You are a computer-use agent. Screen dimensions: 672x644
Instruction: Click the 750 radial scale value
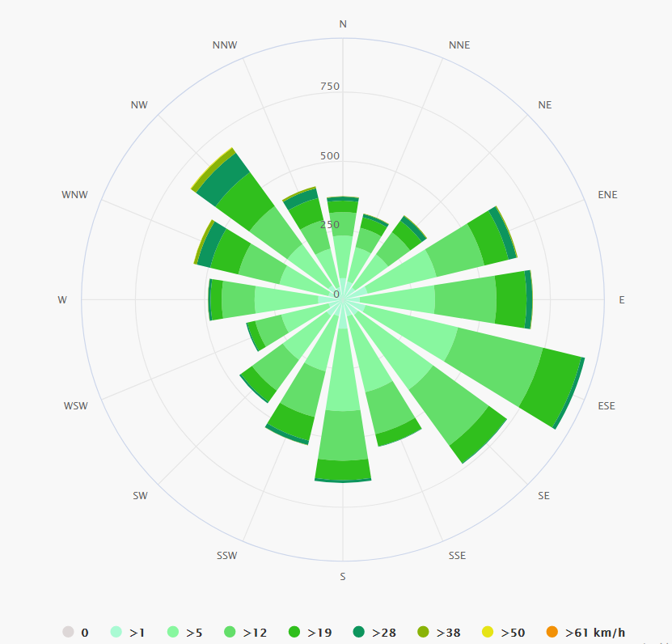[330, 87]
